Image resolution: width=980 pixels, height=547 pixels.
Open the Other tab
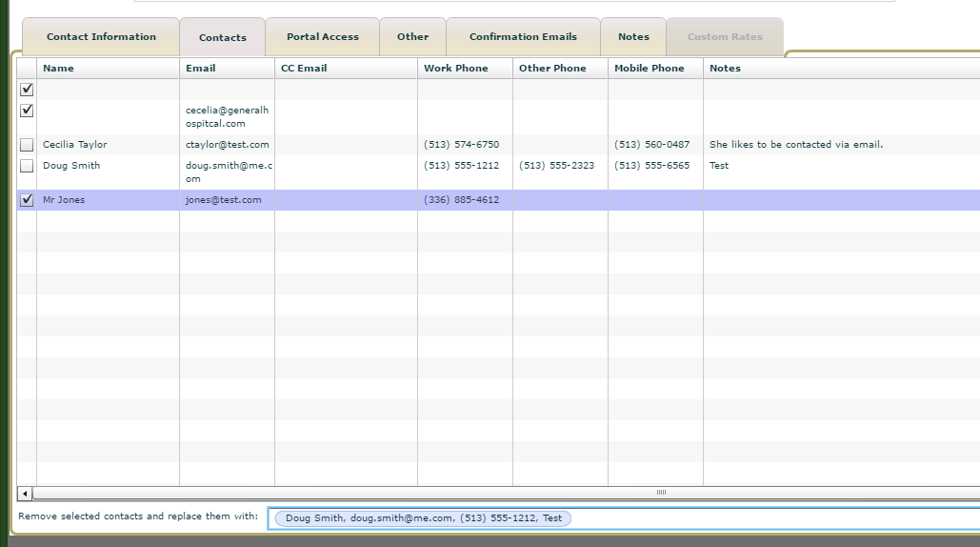tap(412, 37)
